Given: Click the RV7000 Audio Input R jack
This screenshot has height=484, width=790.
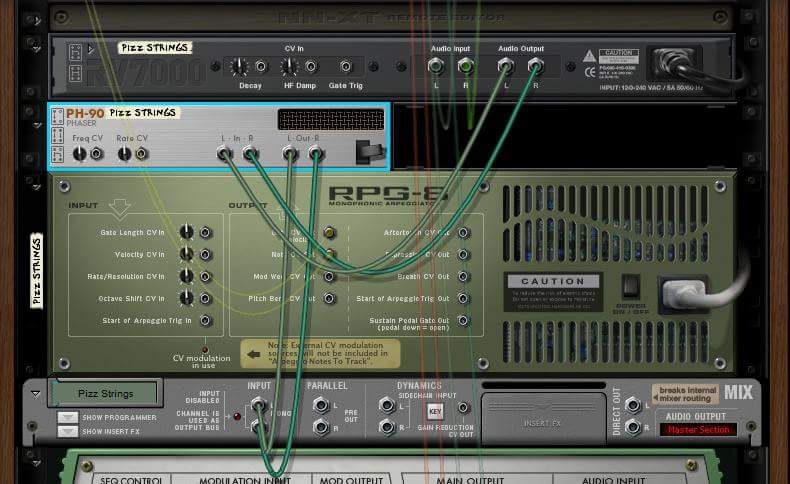Looking at the screenshot, I should tap(466, 66).
